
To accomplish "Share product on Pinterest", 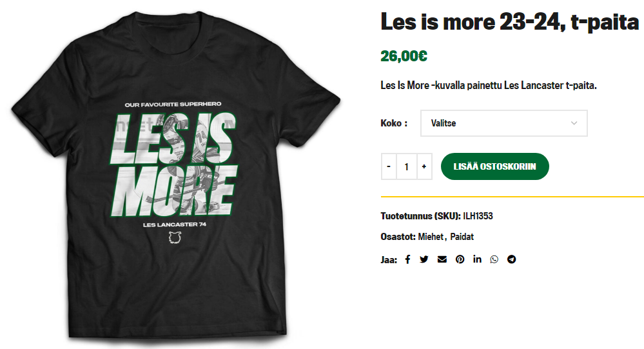I will click(x=460, y=259).
